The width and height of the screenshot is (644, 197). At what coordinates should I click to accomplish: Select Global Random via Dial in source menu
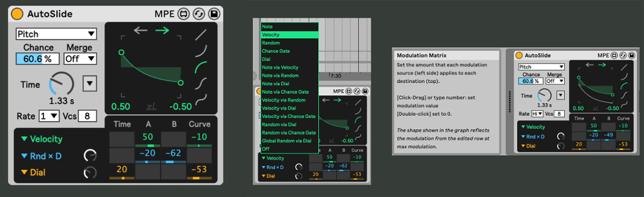(290, 141)
